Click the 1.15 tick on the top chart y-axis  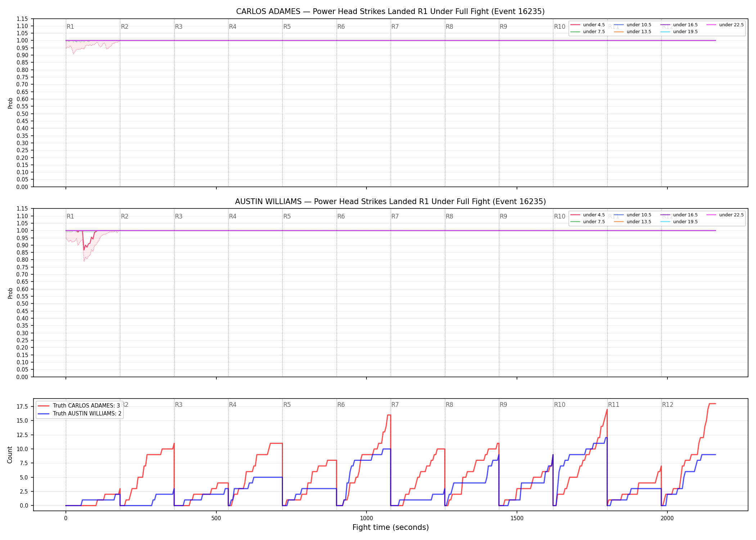coord(22,19)
